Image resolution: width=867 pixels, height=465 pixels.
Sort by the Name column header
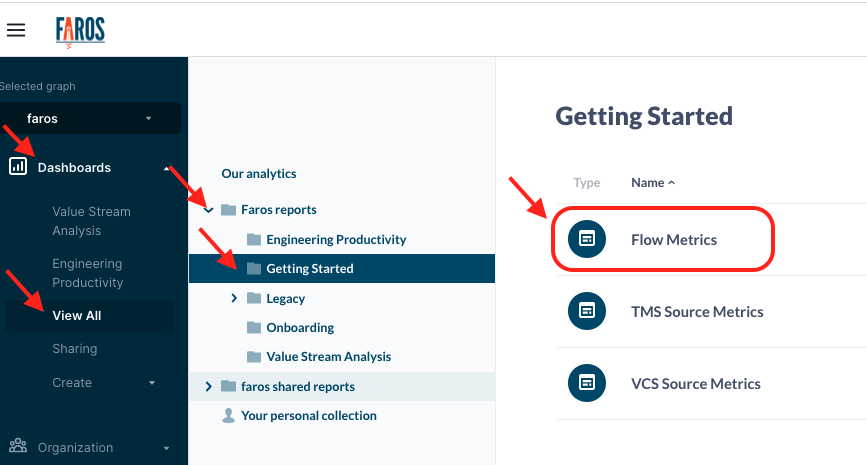(x=653, y=182)
